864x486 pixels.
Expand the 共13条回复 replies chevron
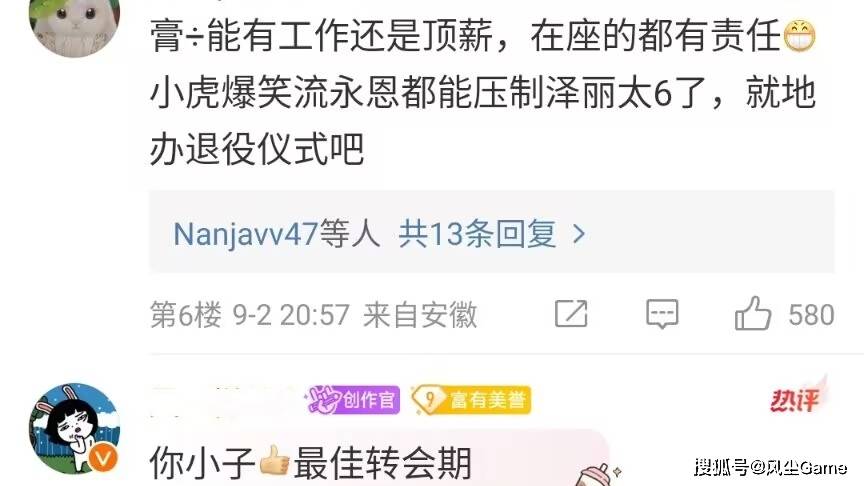(579, 234)
